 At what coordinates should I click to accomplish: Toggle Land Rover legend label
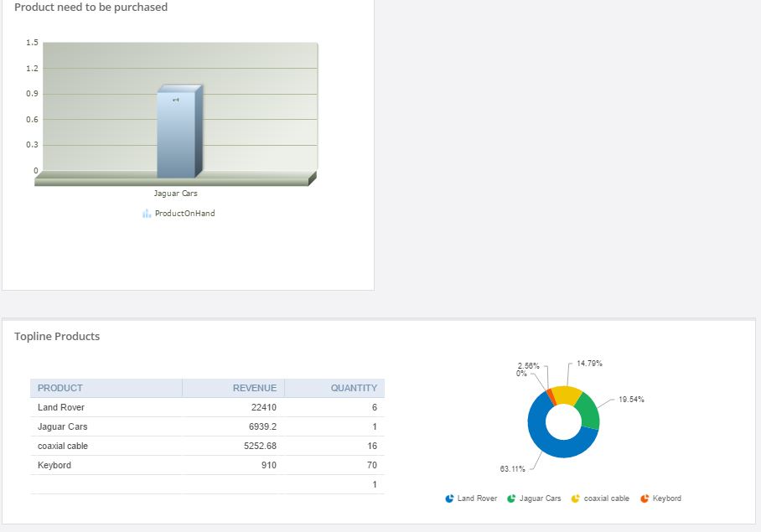pyautogui.click(x=477, y=498)
